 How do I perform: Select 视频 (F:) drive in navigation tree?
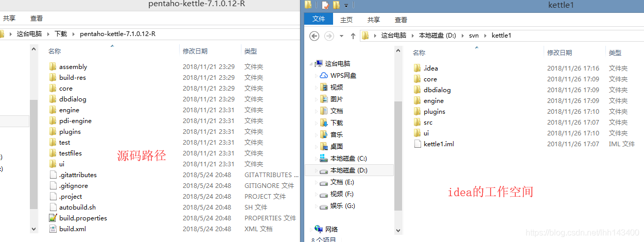(x=342, y=194)
